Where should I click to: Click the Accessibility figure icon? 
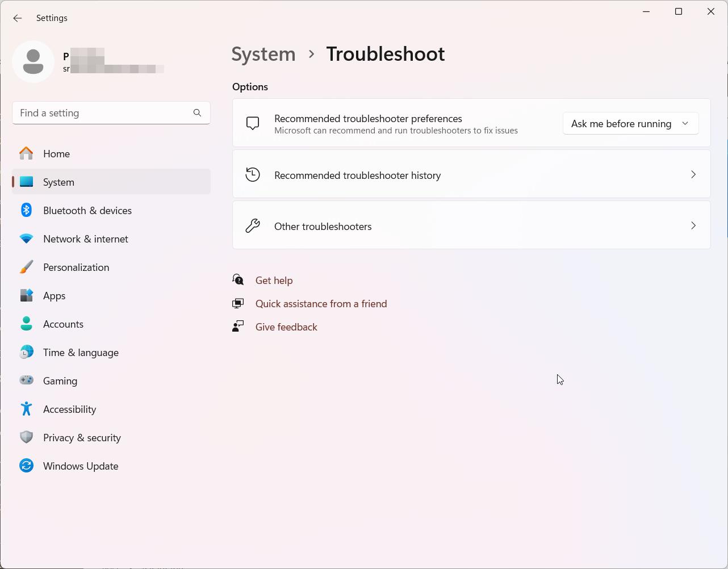click(26, 409)
